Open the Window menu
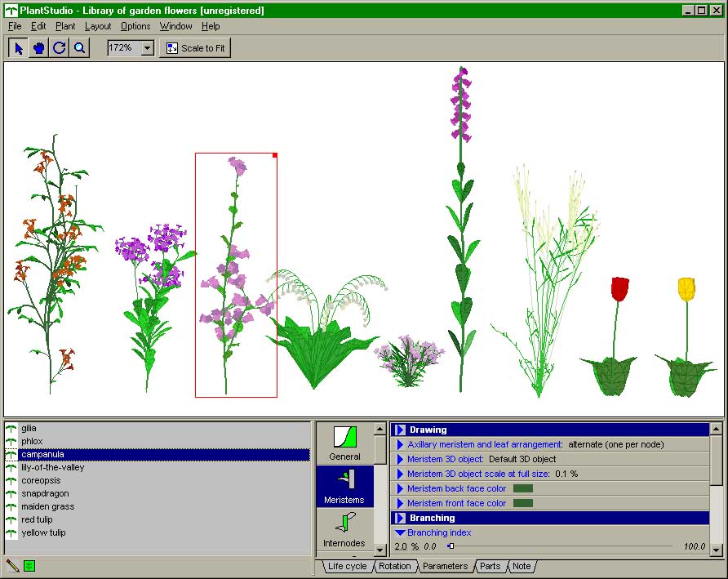The width and height of the screenshot is (728, 579). tap(176, 26)
